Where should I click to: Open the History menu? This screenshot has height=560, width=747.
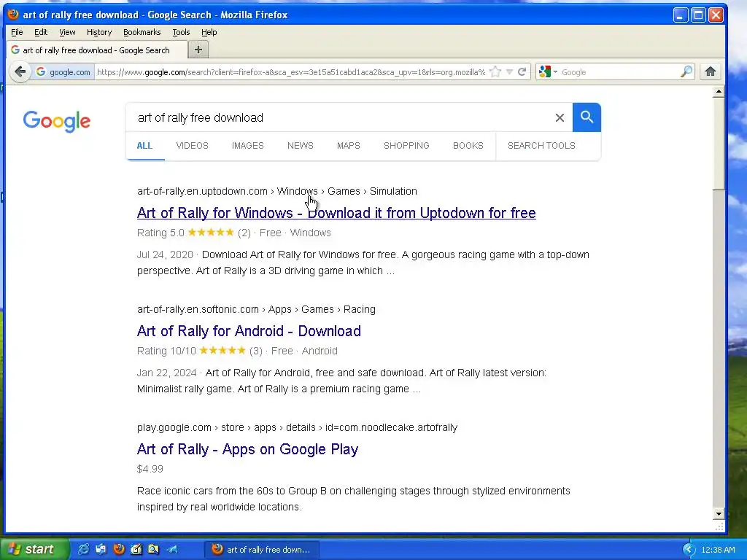99,32
